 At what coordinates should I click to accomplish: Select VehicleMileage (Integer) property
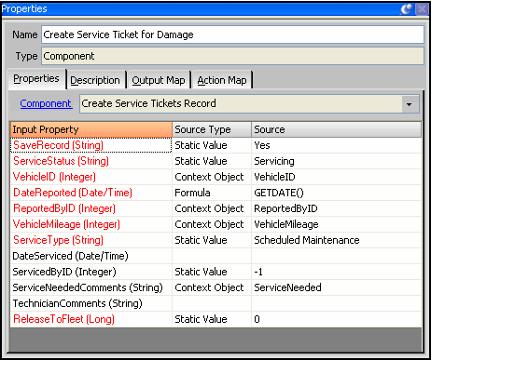pos(91,225)
